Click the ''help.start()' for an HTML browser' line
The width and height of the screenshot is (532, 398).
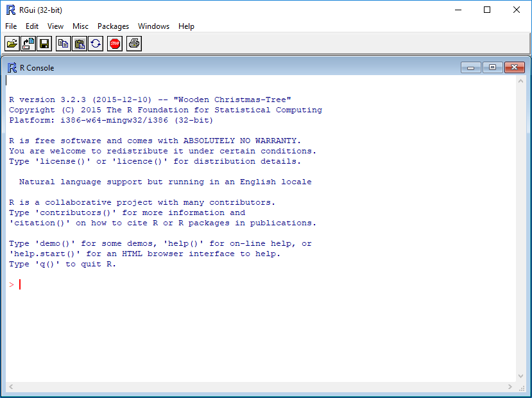145,254
